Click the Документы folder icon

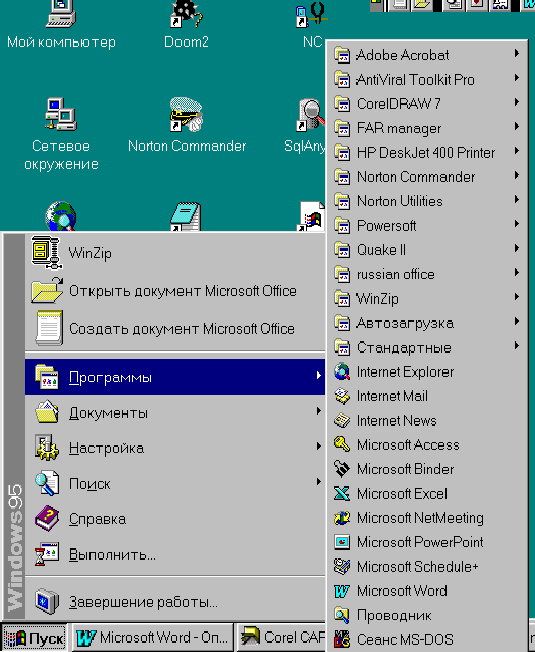(47, 412)
